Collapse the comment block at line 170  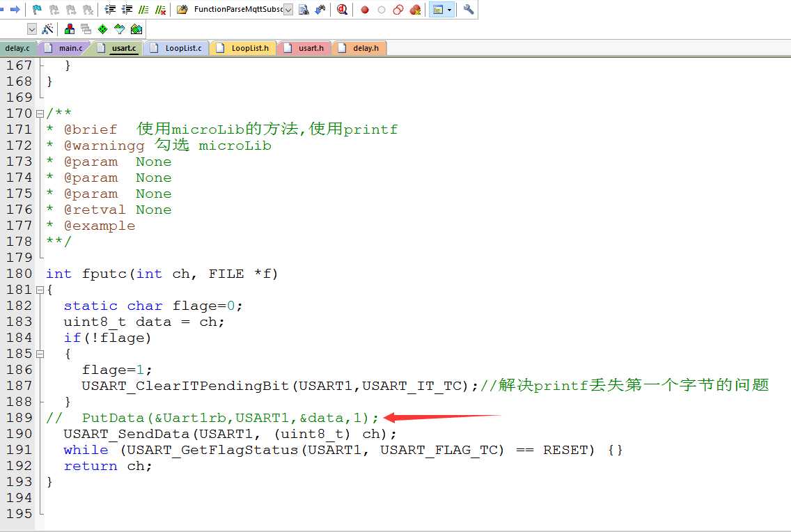coord(40,114)
